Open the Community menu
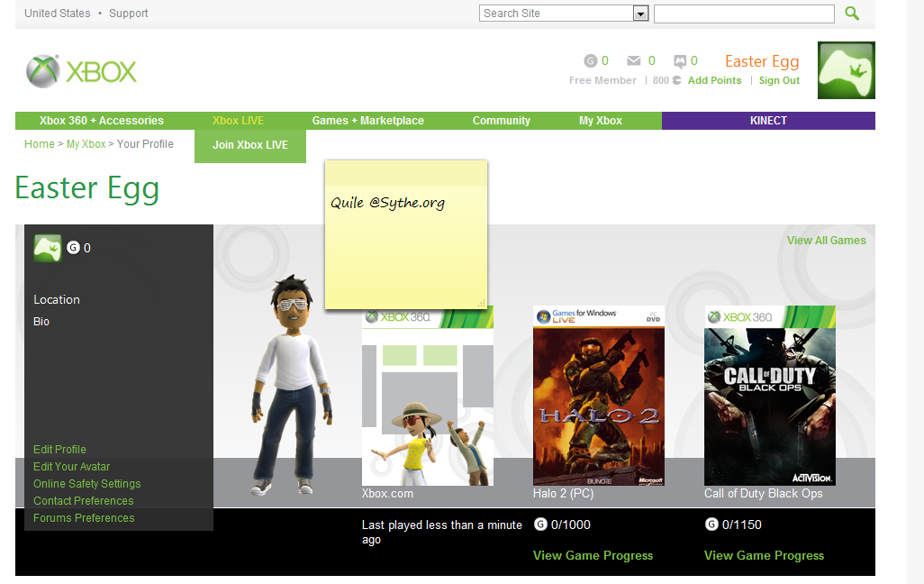The image size is (924, 584). pos(502,121)
